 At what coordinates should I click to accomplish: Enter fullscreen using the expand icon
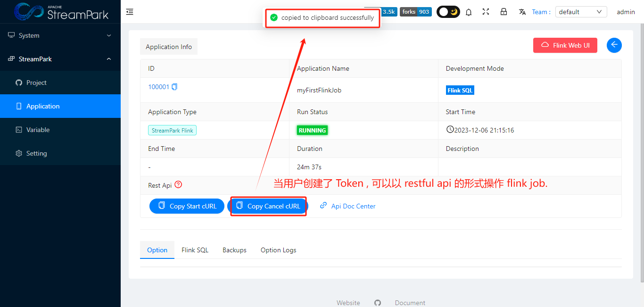pyautogui.click(x=486, y=11)
